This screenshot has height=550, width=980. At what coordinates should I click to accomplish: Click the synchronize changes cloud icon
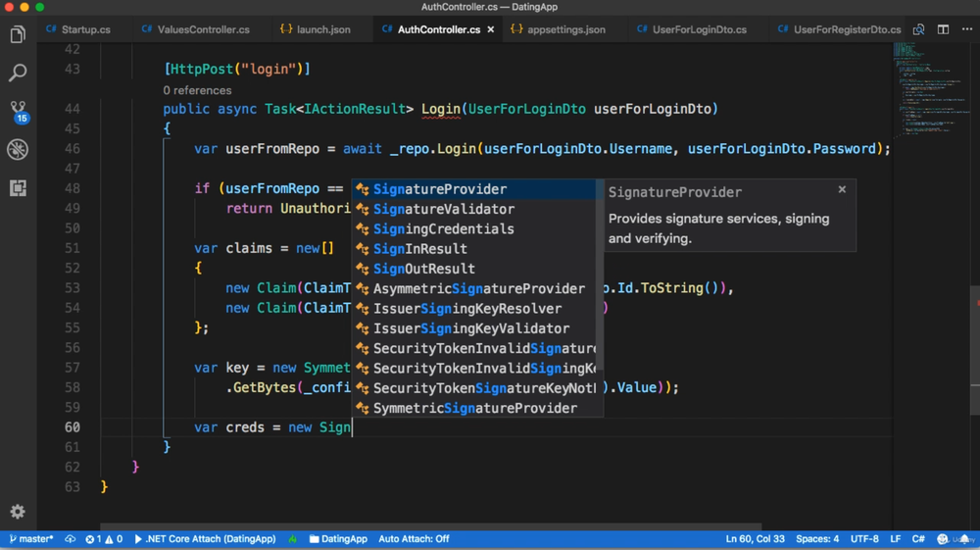point(70,539)
